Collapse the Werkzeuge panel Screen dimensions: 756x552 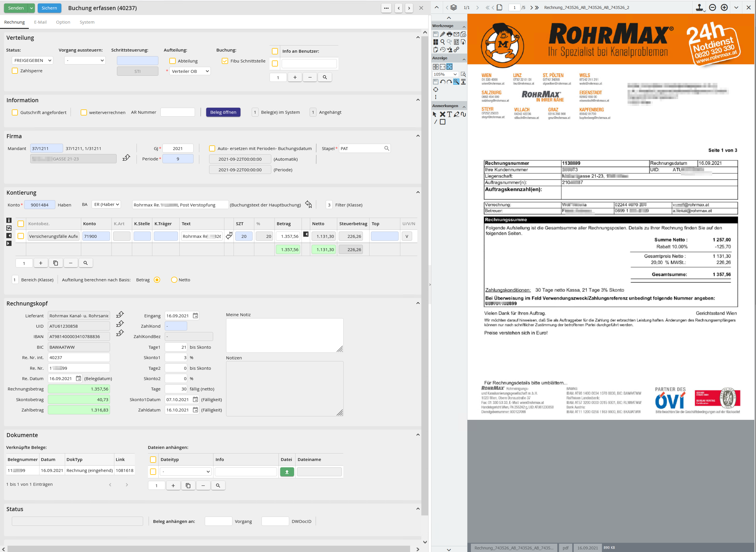tap(464, 26)
